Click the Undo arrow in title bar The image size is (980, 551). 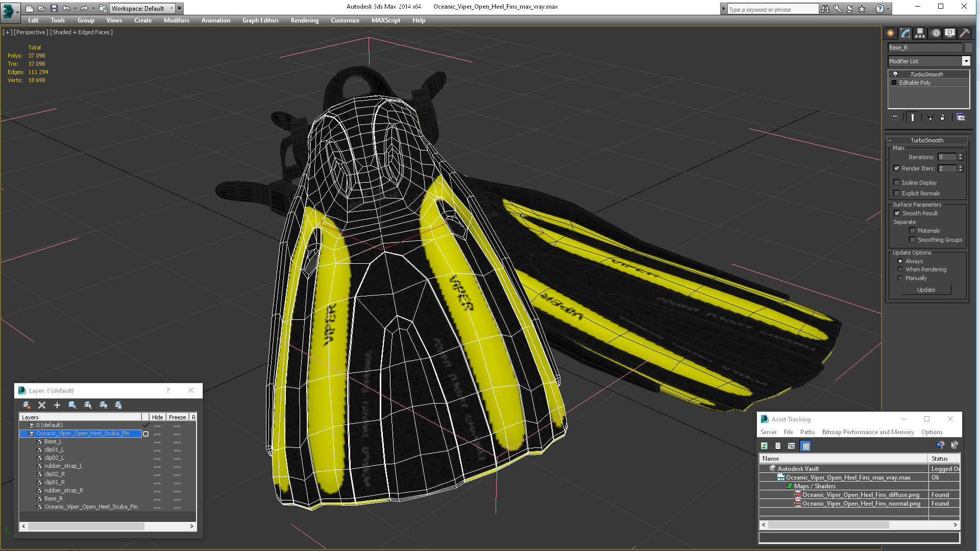pos(66,8)
